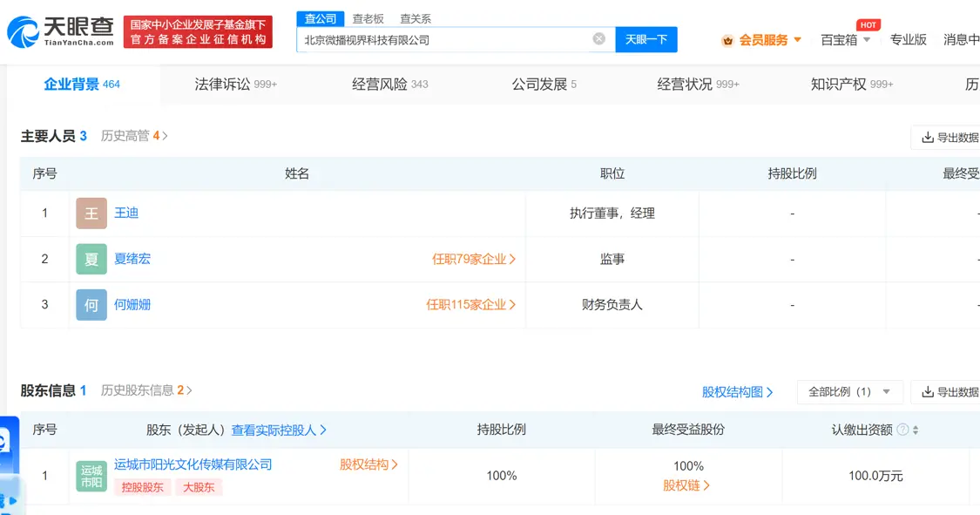Open the 全部比例 dropdown filter
The width and height of the screenshot is (980, 515).
click(849, 392)
